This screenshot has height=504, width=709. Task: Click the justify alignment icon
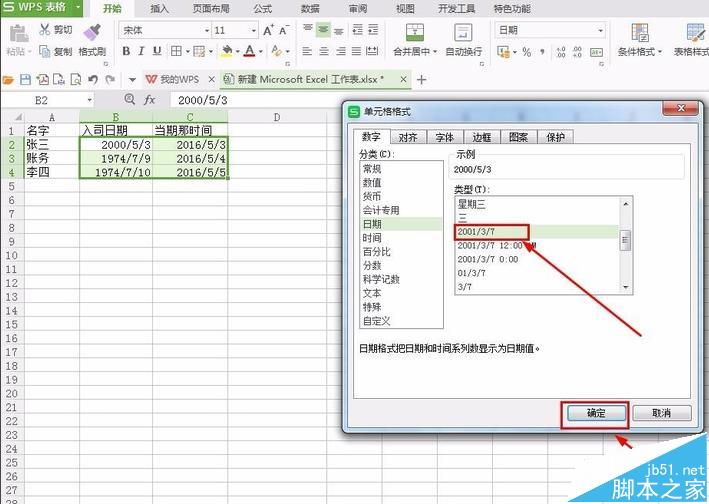pyautogui.click(x=356, y=51)
